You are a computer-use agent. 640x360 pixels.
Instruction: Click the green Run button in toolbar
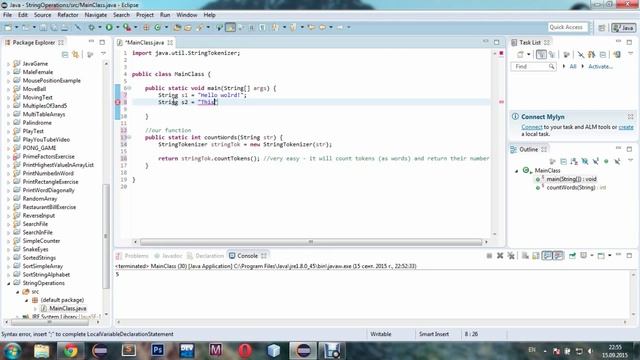point(109,27)
